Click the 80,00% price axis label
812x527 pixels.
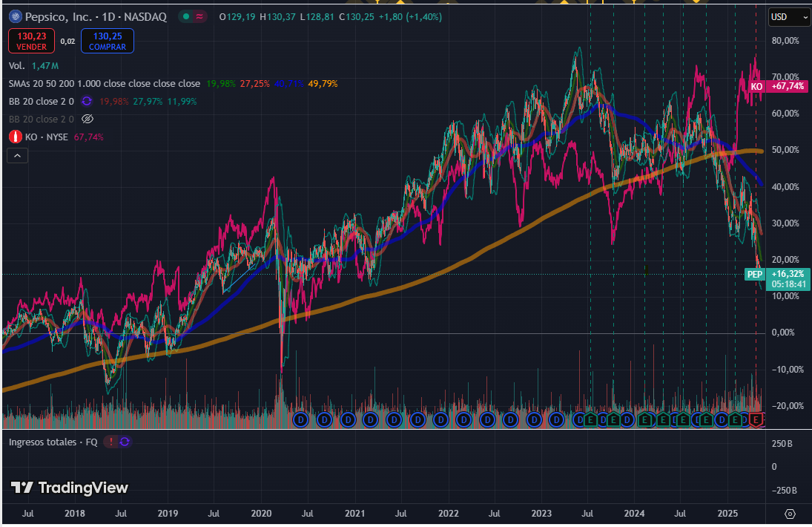pyautogui.click(x=785, y=41)
